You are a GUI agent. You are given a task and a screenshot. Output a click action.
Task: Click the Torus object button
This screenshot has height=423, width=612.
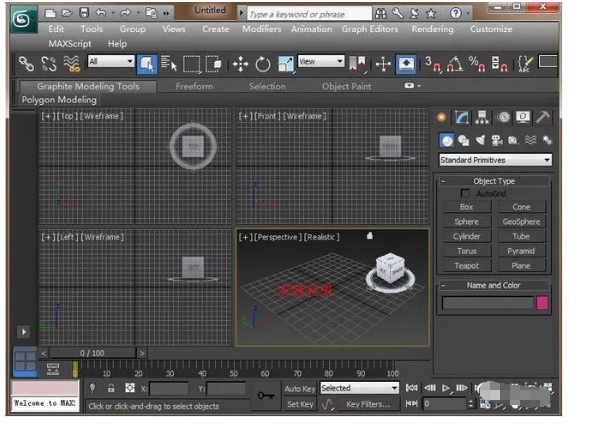pos(466,251)
